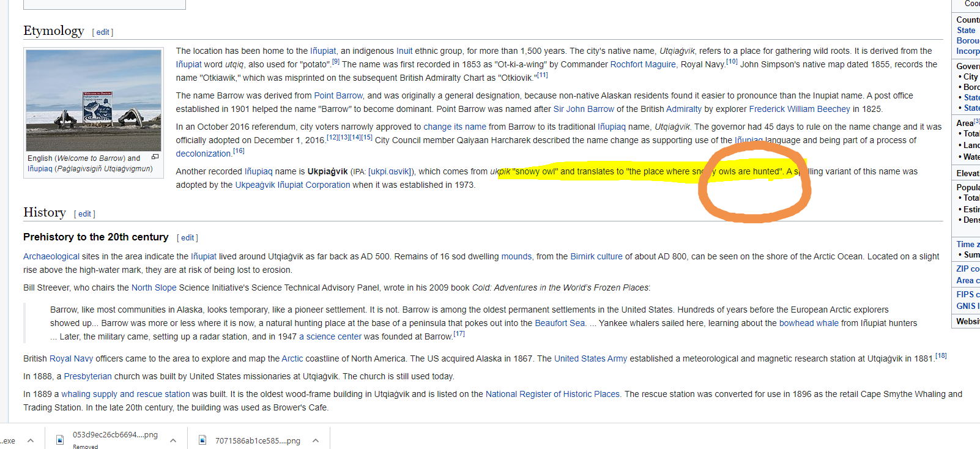Open the decolonization link
The height and width of the screenshot is (449, 980).
(203, 154)
